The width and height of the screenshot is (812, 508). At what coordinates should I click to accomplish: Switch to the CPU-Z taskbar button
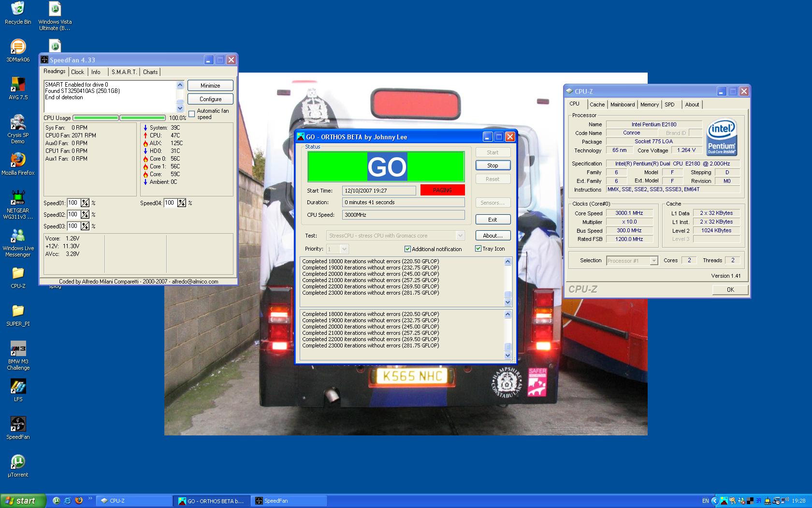(134, 501)
